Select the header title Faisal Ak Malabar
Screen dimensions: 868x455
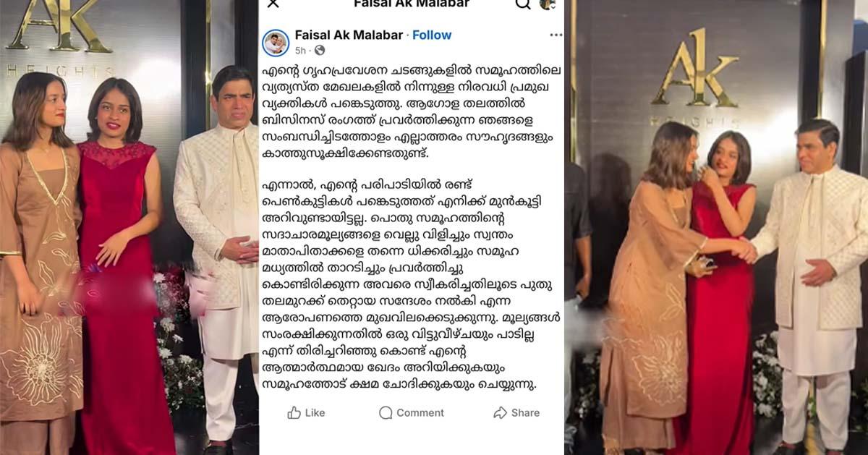[x=412, y=4]
